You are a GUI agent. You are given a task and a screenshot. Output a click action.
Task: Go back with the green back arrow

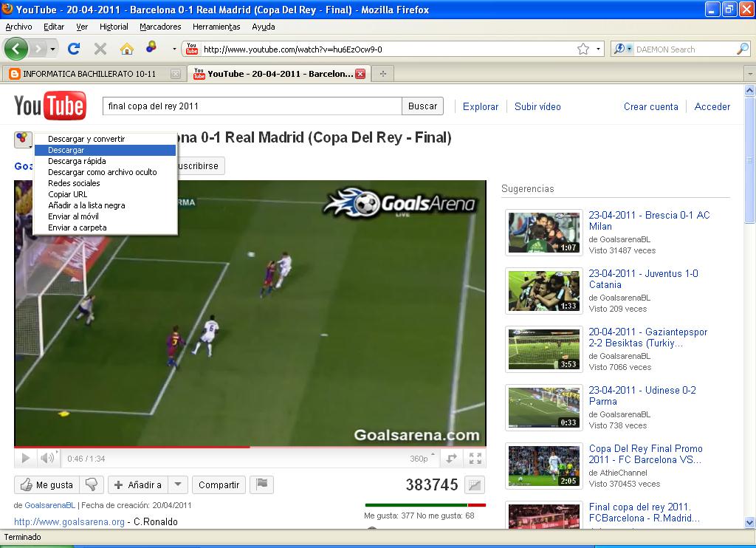click(x=16, y=49)
